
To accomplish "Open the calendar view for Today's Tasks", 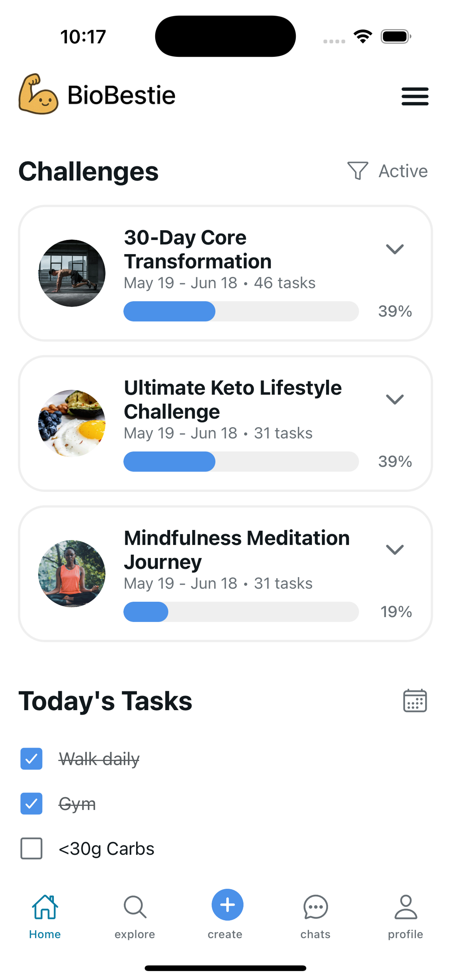I will coord(415,700).
